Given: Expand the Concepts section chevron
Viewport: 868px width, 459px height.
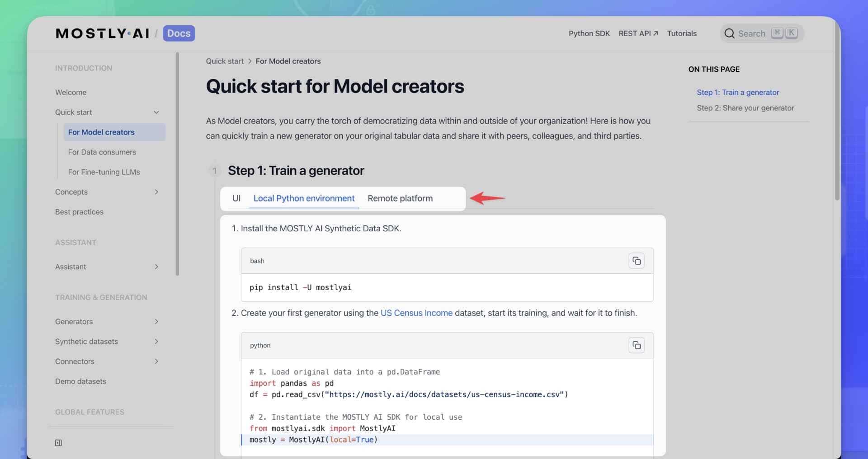Looking at the screenshot, I should coord(156,192).
